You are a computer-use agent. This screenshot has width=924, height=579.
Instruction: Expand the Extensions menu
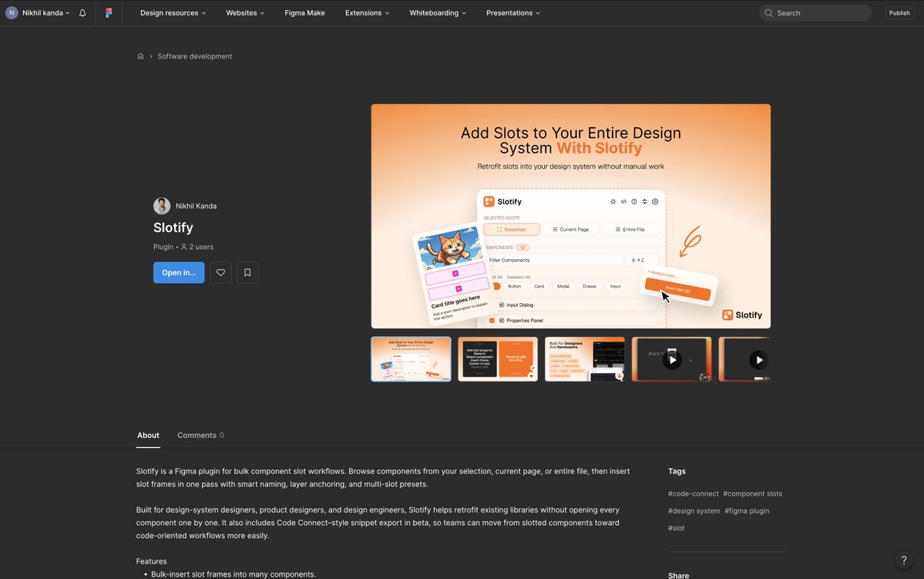(x=367, y=13)
